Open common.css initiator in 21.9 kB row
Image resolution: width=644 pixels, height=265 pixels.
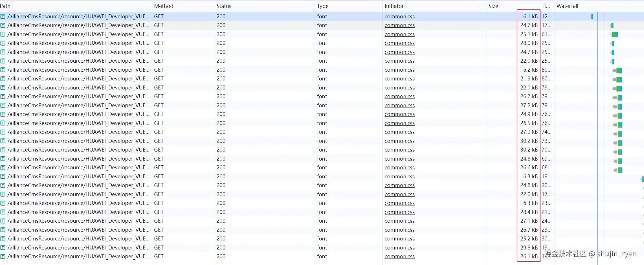(399, 79)
